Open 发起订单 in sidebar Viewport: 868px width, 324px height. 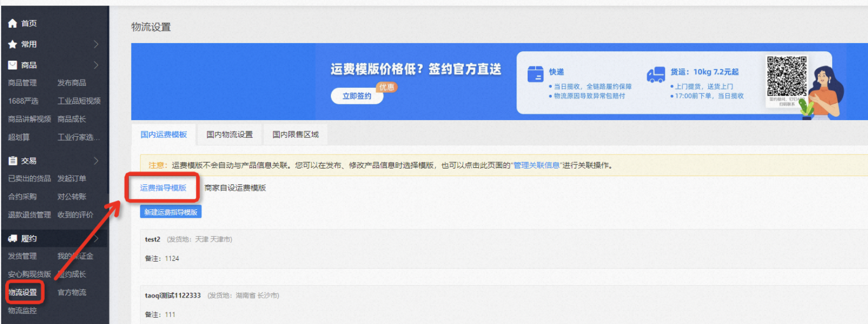point(72,178)
